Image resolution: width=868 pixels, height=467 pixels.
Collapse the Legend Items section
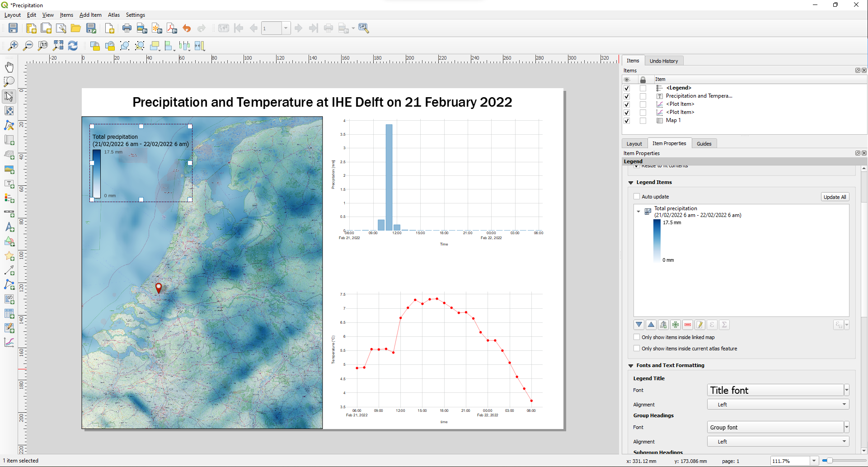[x=631, y=182]
